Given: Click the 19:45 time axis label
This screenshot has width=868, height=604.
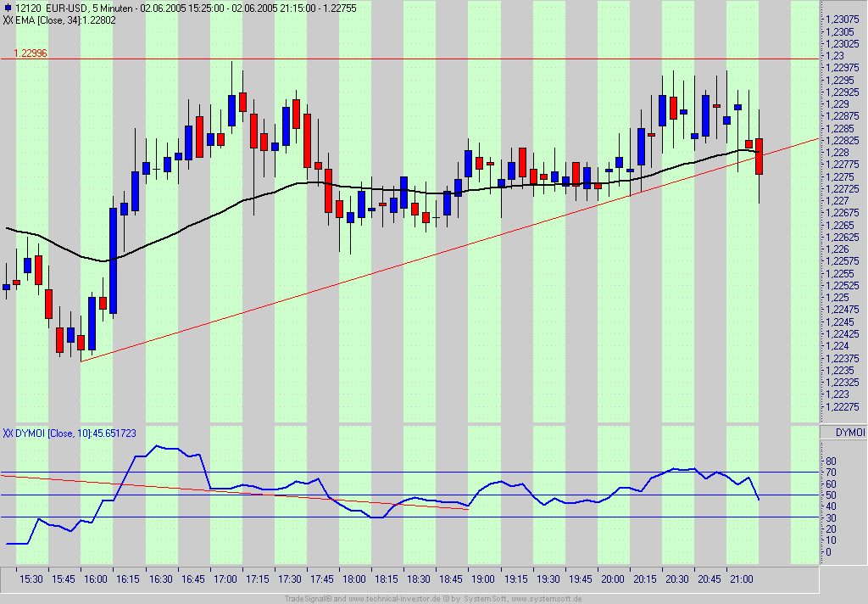Looking at the screenshot, I should (580, 579).
